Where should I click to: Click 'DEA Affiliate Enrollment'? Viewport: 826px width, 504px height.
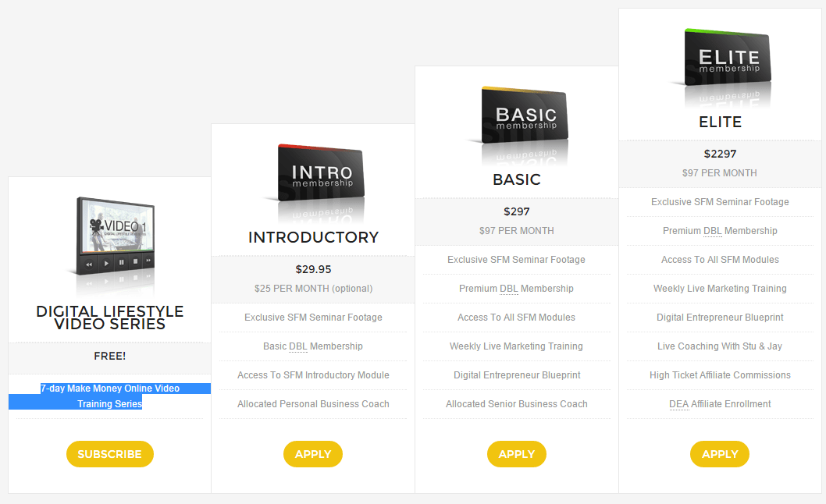pyautogui.click(x=720, y=404)
